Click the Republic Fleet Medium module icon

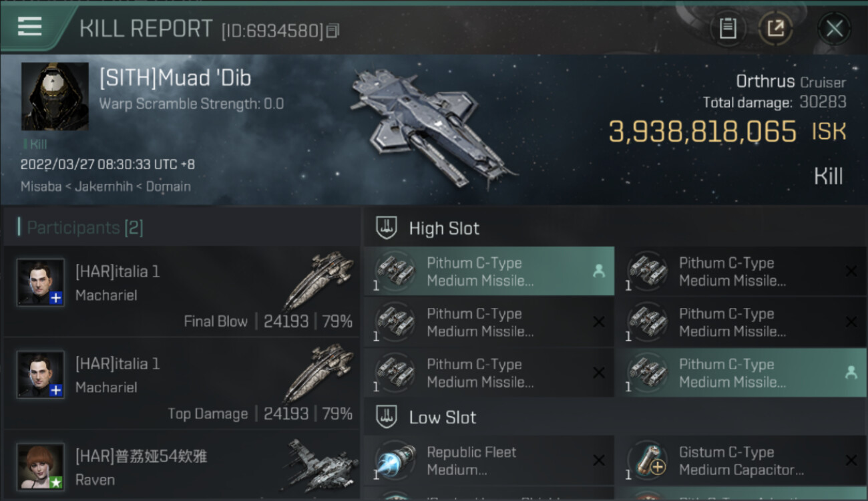click(x=395, y=461)
